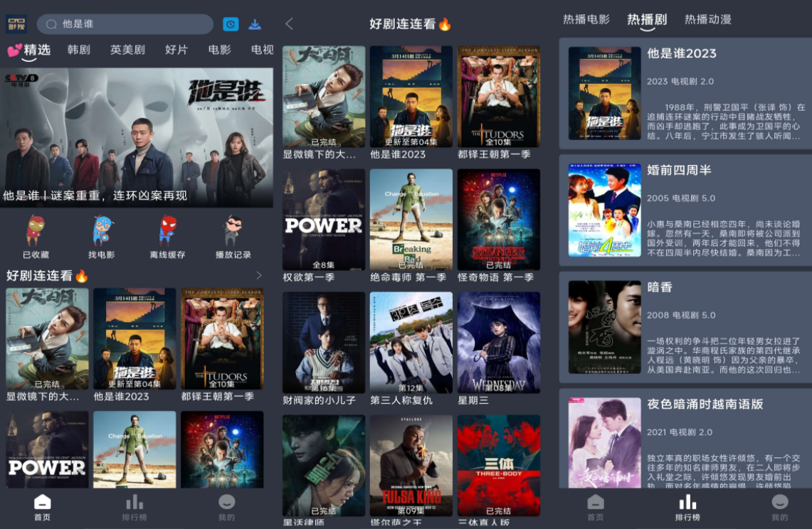This screenshot has width=812, height=529.
Task: Switch to the 韩剧 tab
Action: click(79, 50)
